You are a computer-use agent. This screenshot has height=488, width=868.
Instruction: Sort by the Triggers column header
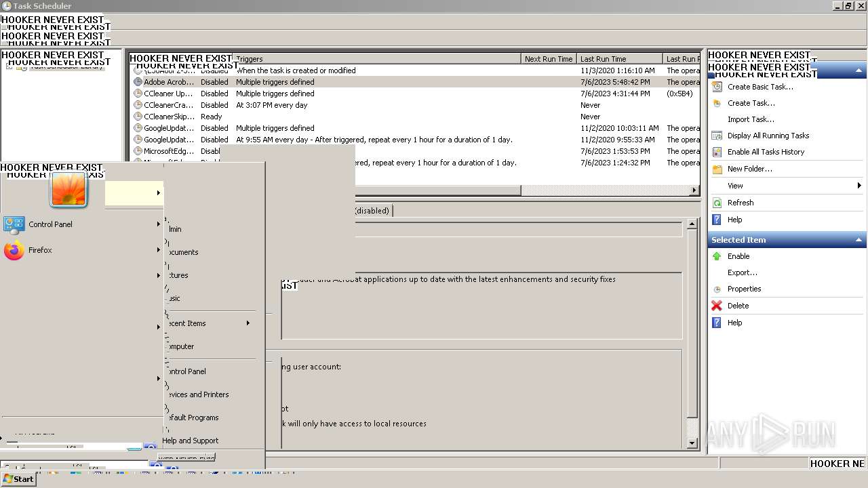(x=376, y=59)
